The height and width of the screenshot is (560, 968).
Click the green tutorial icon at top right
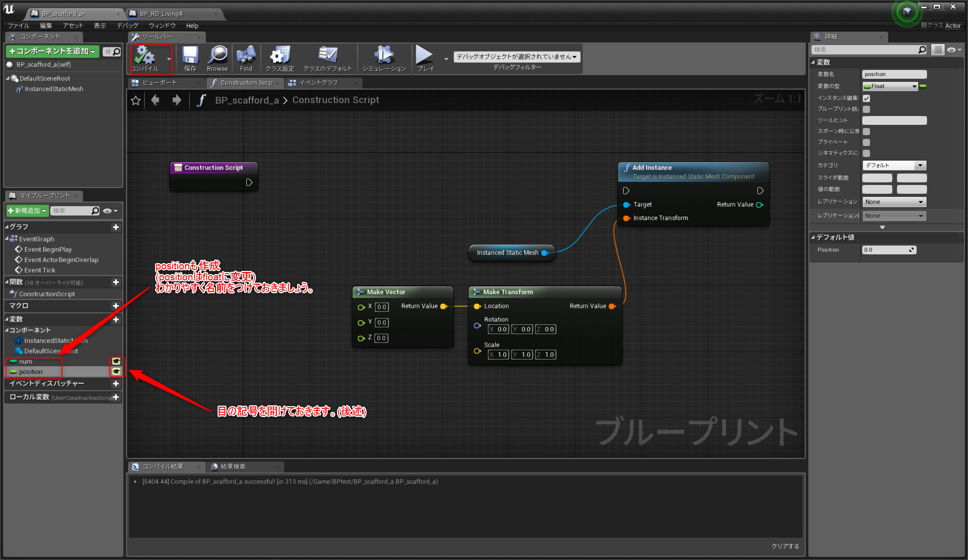coord(906,11)
